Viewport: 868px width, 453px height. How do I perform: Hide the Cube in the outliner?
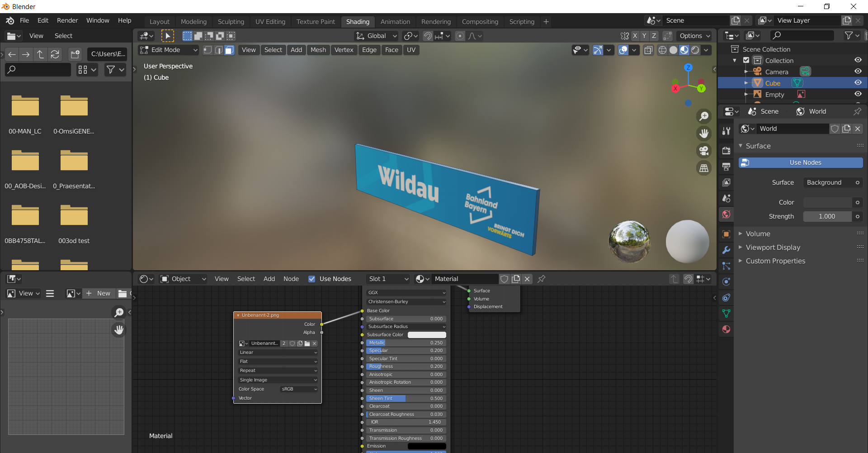tap(858, 83)
